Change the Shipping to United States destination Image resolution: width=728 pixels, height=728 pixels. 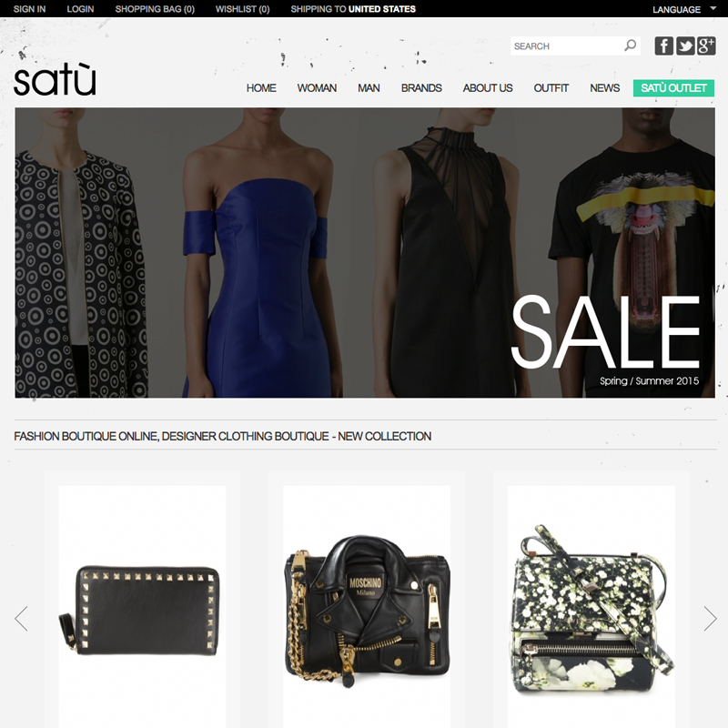click(x=353, y=9)
